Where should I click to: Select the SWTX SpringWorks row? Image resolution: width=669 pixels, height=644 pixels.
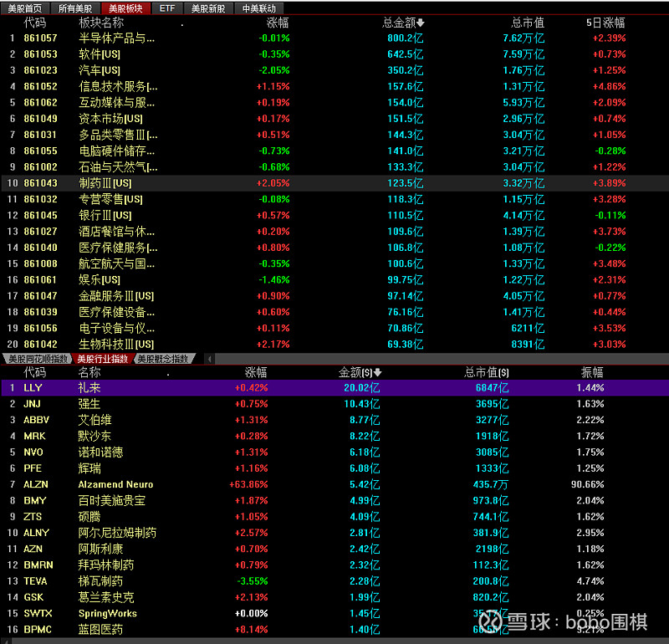(334, 614)
